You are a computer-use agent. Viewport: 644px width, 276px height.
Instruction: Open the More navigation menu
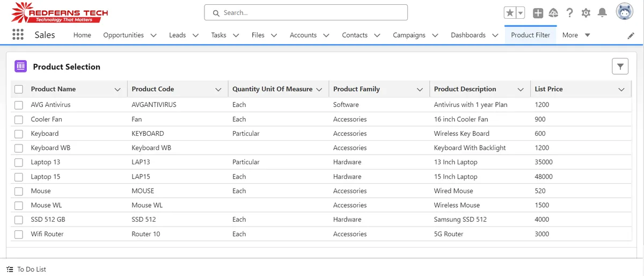pos(576,35)
